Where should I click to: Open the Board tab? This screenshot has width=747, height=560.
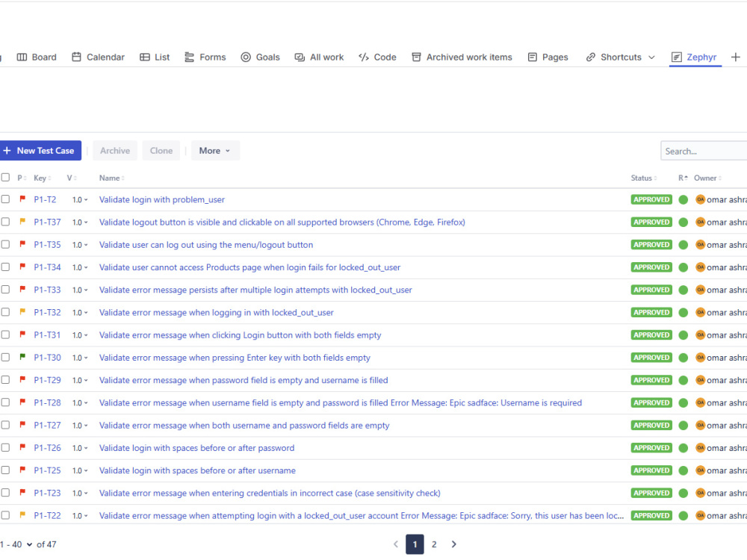(37, 57)
